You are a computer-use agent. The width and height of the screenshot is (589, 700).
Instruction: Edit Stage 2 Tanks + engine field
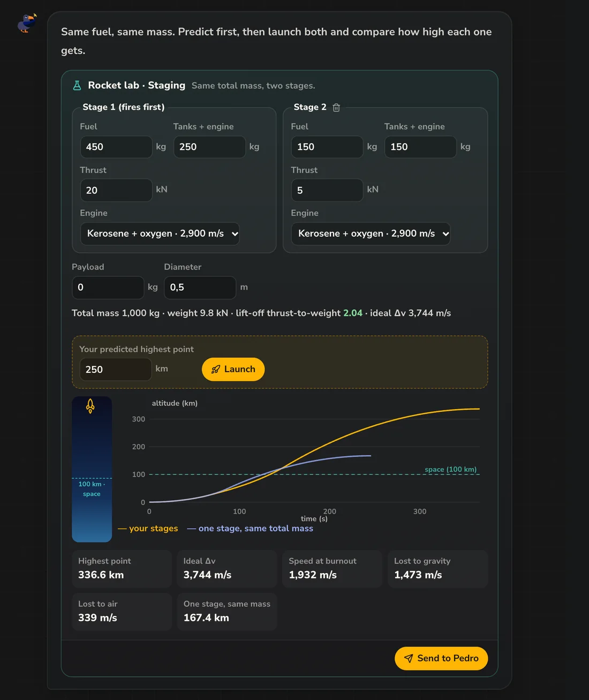tap(420, 147)
